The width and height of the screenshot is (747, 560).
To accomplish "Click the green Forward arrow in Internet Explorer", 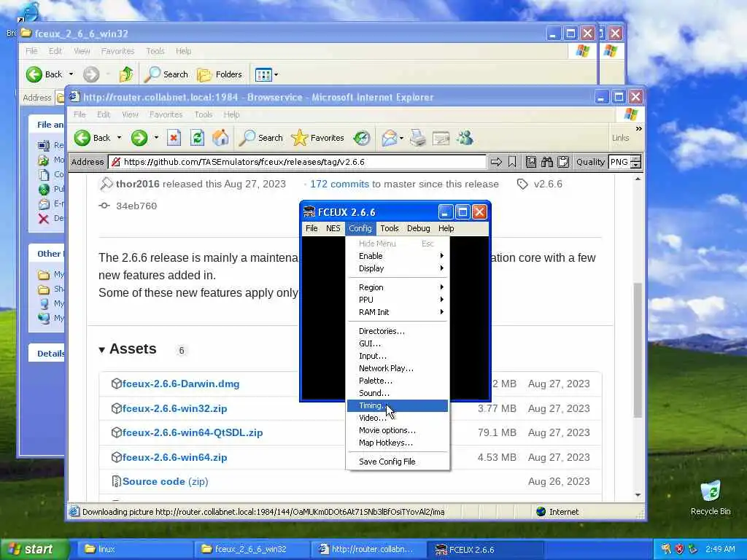I will pyautogui.click(x=139, y=138).
